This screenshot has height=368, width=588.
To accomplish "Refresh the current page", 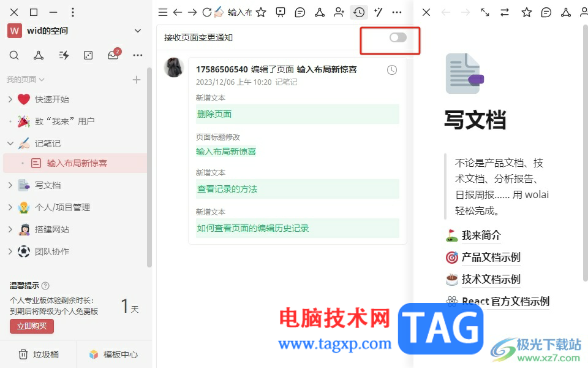I will coord(206,12).
